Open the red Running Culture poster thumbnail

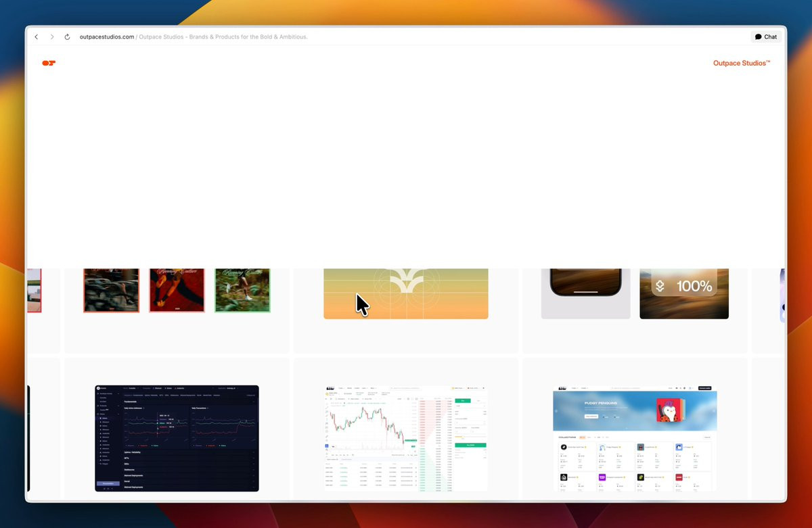(x=177, y=290)
